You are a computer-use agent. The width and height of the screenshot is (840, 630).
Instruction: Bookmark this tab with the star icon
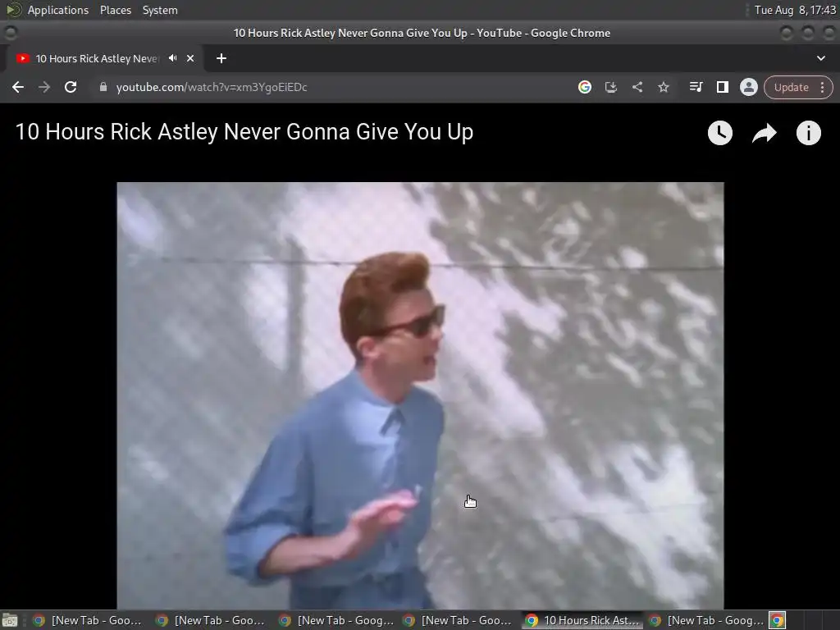coord(663,87)
